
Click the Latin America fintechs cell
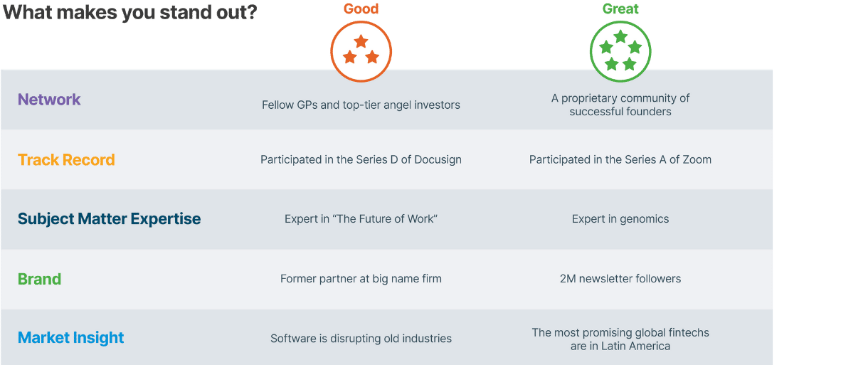[620, 339]
